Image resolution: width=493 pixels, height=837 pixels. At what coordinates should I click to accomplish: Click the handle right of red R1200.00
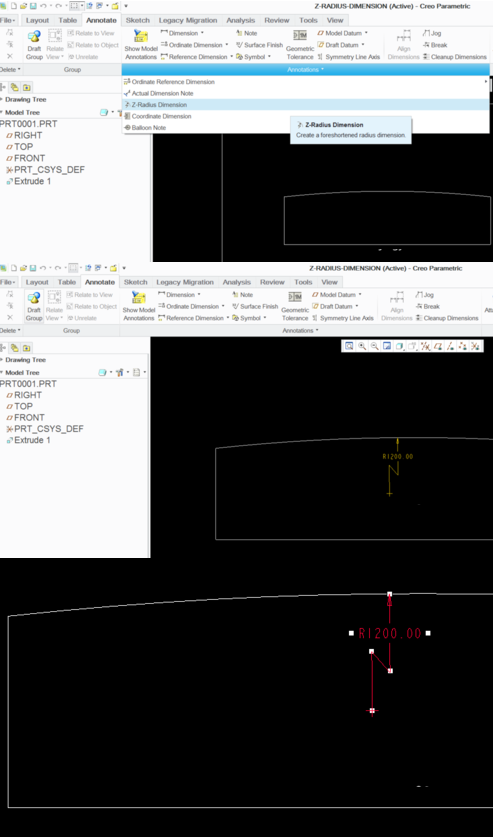[428, 633]
